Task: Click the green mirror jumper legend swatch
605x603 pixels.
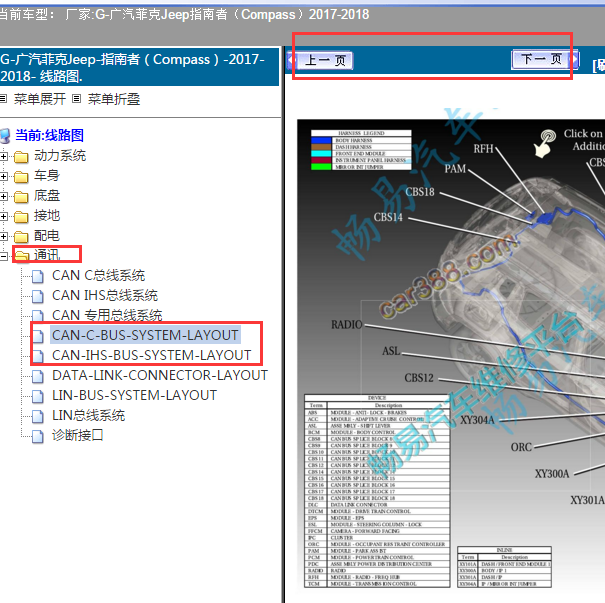Action: [x=321, y=167]
